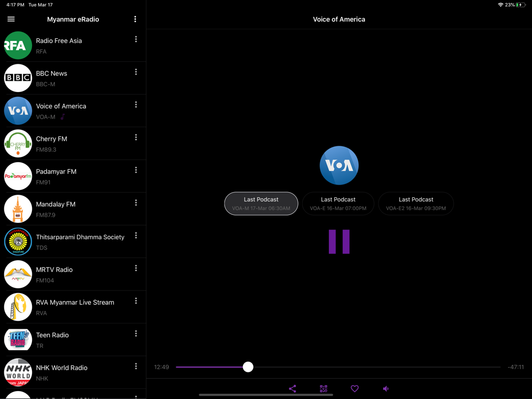Tap the Teen Radio logo

(x=18, y=339)
